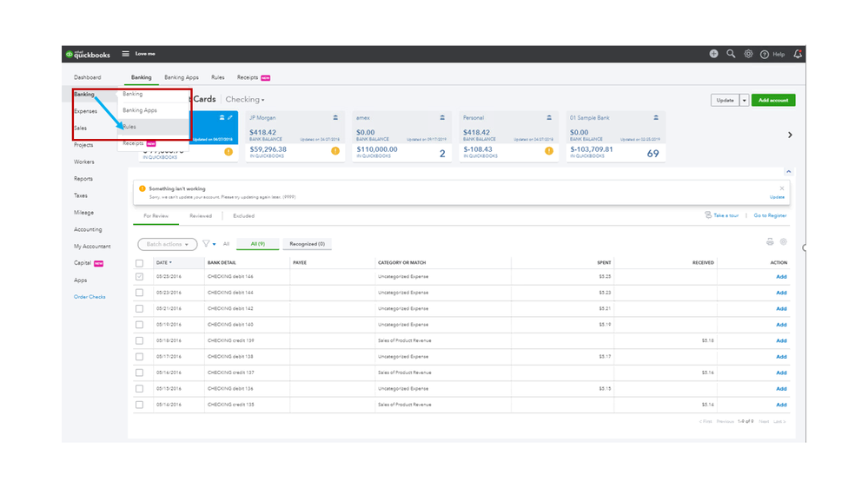Switch to the Banking Apps tab
This screenshot has height=488, width=868.
(x=181, y=77)
